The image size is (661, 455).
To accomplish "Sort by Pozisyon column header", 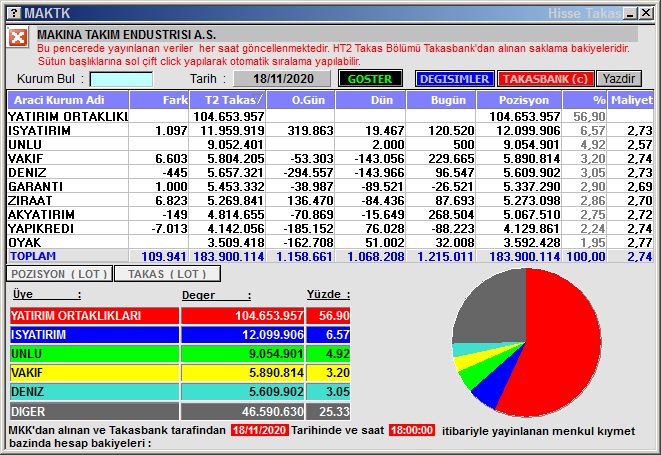I will (x=519, y=100).
